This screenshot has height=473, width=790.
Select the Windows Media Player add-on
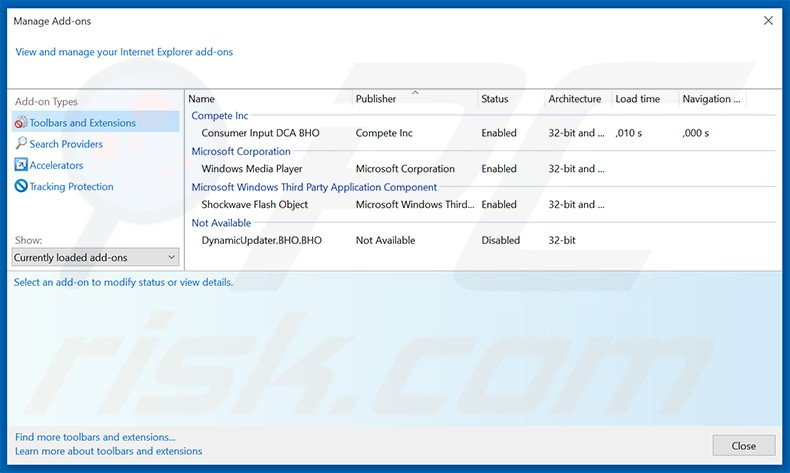pos(252,169)
